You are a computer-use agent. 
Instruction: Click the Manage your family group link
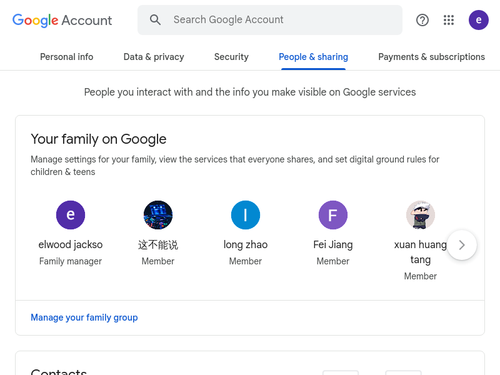pos(84,317)
